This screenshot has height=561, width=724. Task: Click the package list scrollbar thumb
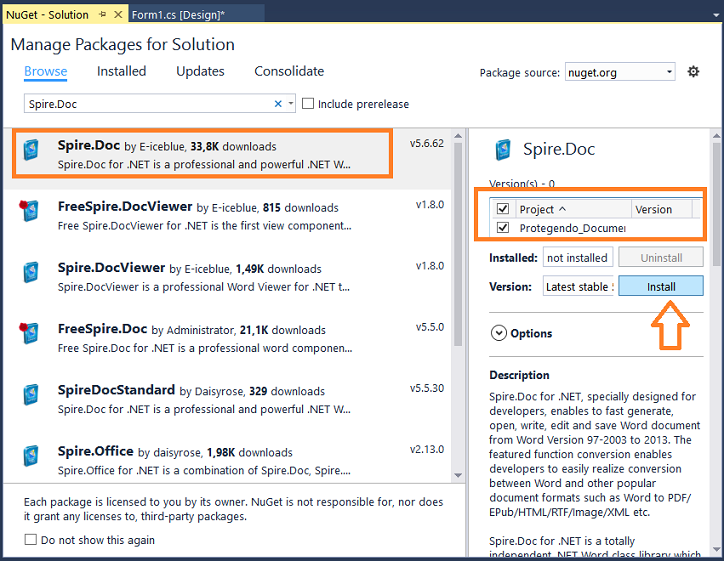[458, 244]
